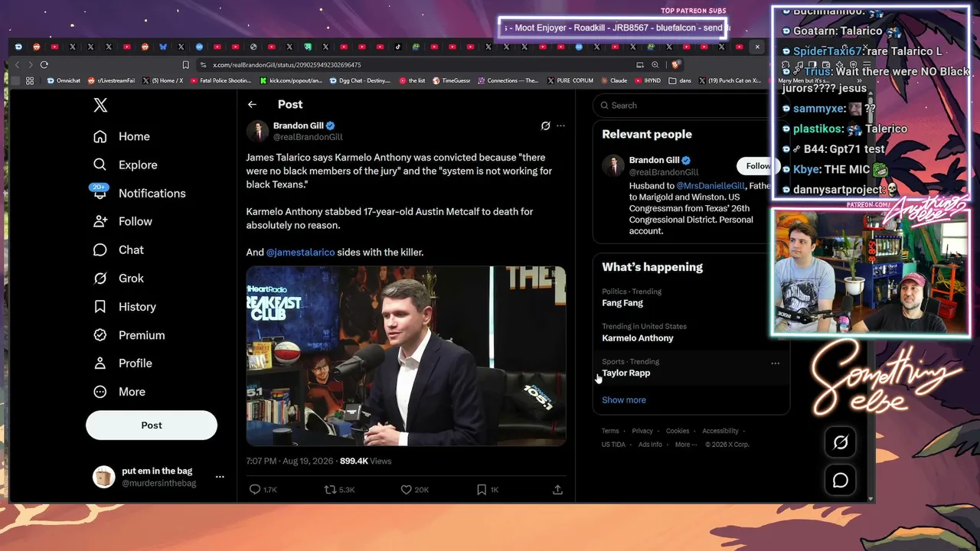This screenshot has width=980, height=551.
Task: Repost the post with 5.3K reposts
Action: [x=339, y=490]
